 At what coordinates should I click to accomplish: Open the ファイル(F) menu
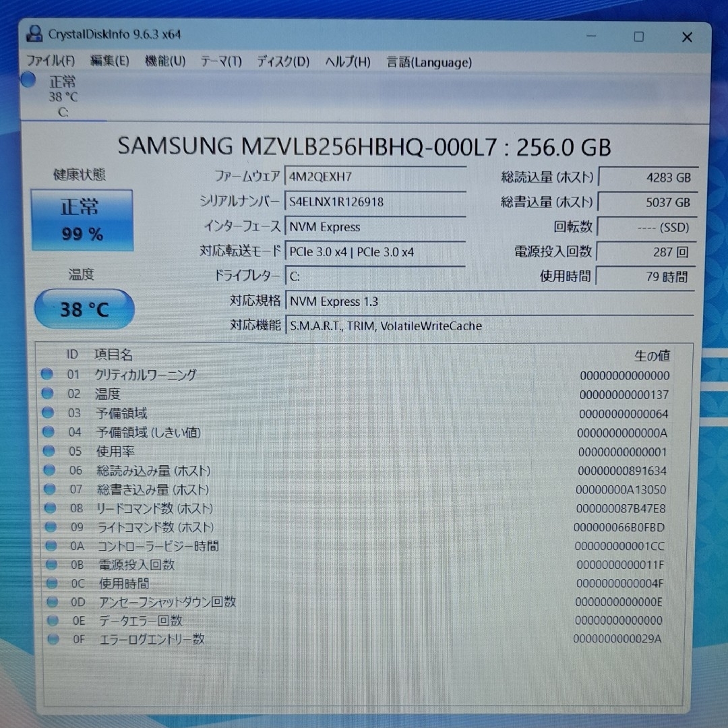pyautogui.click(x=50, y=61)
